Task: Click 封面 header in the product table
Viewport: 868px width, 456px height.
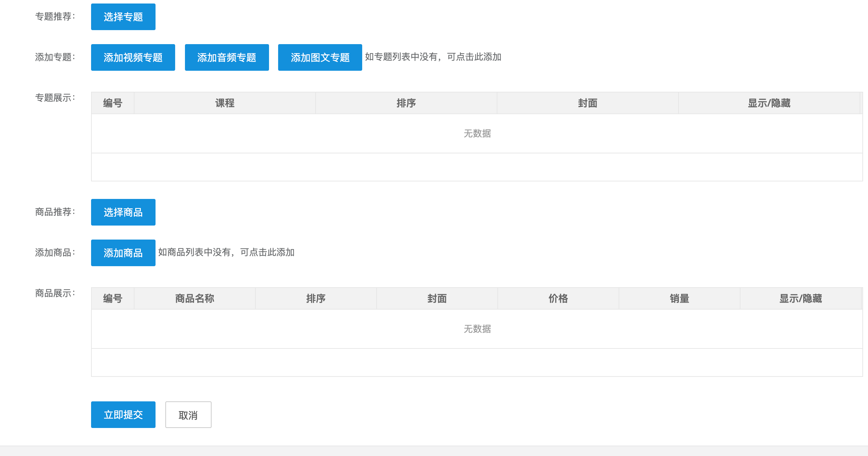Action: (437, 298)
